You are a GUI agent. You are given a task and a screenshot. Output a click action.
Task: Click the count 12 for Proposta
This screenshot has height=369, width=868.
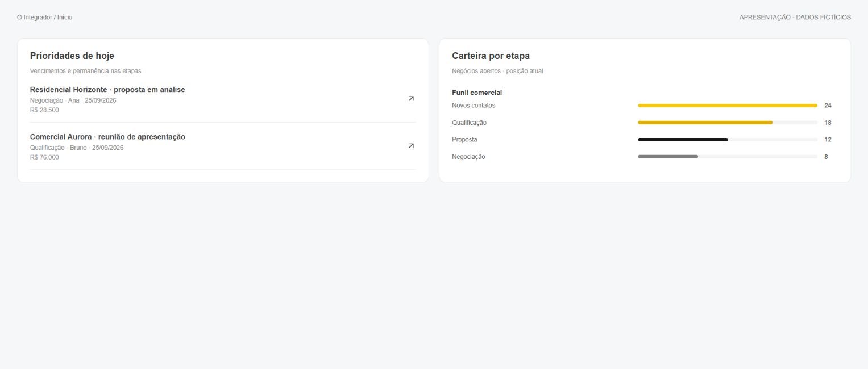[x=828, y=140]
